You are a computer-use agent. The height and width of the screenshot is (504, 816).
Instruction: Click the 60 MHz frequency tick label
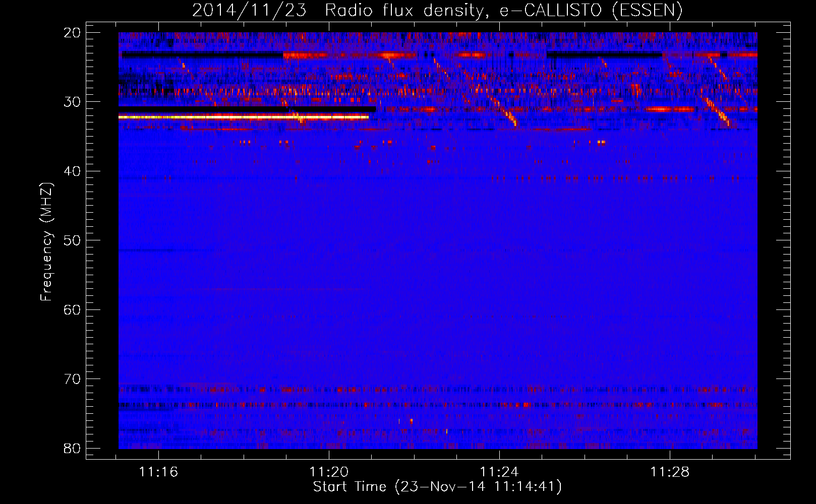(x=72, y=309)
